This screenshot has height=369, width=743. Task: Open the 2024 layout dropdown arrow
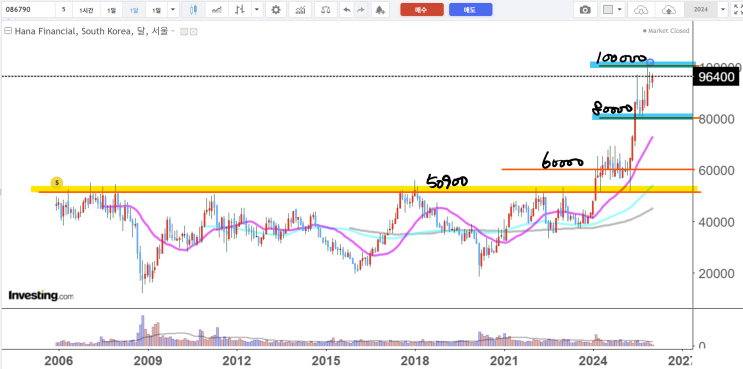pos(723,9)
